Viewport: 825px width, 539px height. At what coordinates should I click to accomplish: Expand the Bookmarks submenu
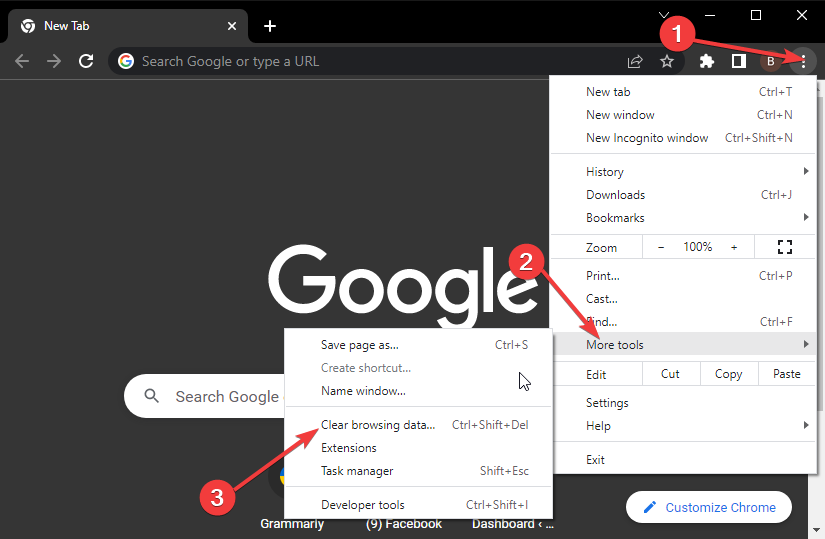683,218
